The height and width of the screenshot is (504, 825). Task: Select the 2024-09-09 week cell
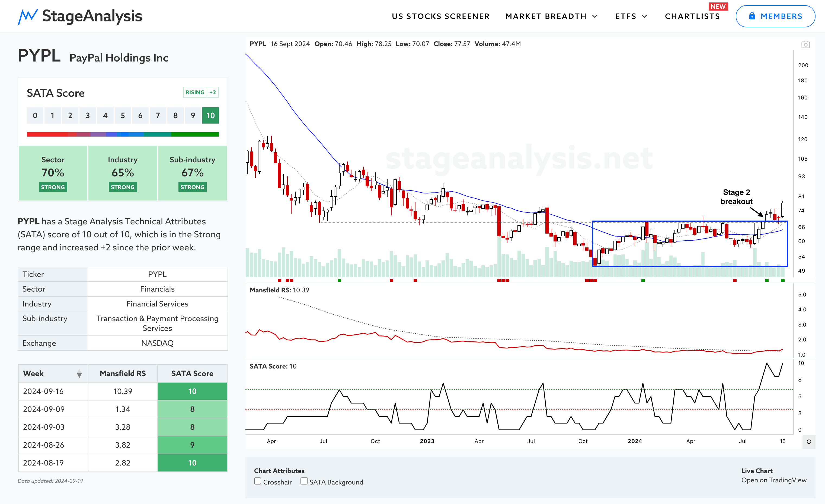point(53,409)
